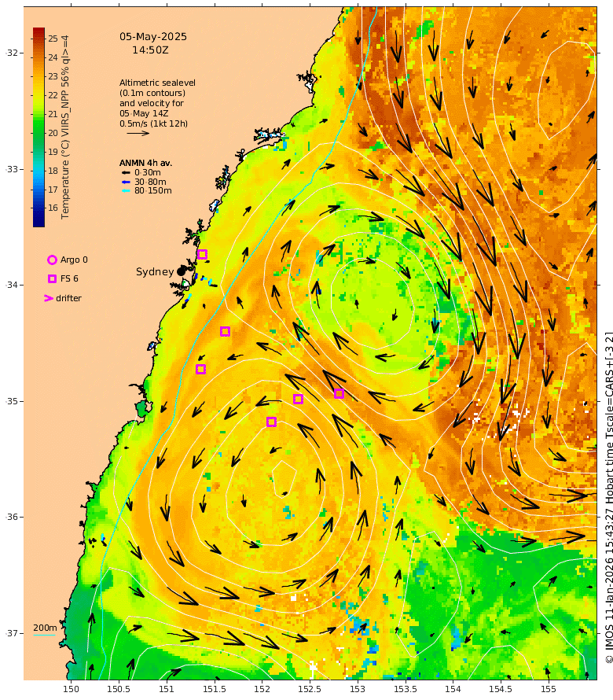Click the vertical 'Temperature (°C) VIIRS_NPP' color bar title

[x=65, y=127]
